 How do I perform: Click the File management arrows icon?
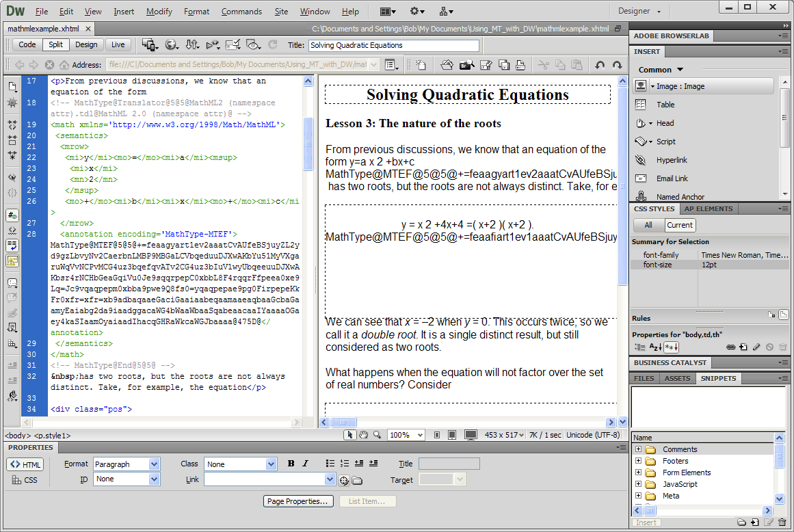tap(192, 44)
